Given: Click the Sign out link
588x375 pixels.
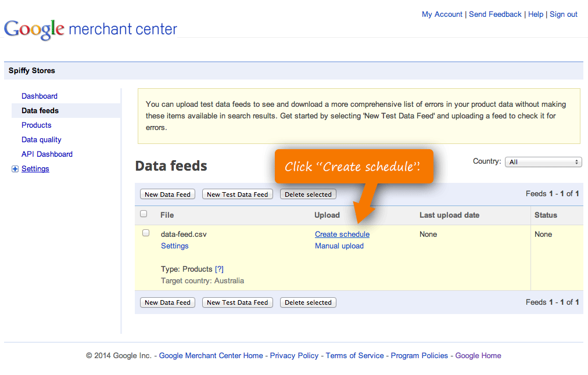Looking at the screenshot, I should tap(564, 14).
